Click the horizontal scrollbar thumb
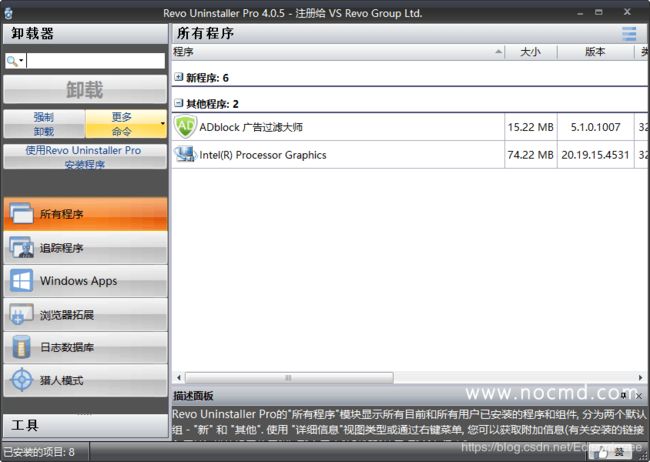The image size is (650, 462). pos(289,377)
